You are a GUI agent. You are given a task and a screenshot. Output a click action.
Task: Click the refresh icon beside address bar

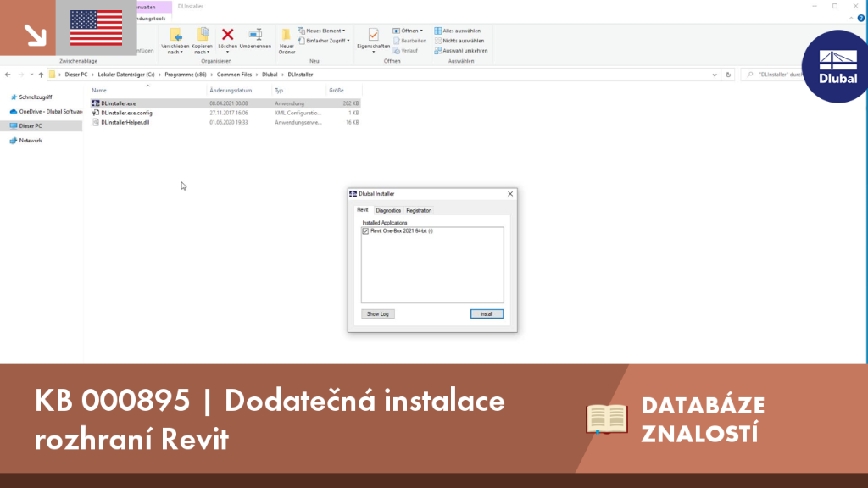tap(728, 75)
